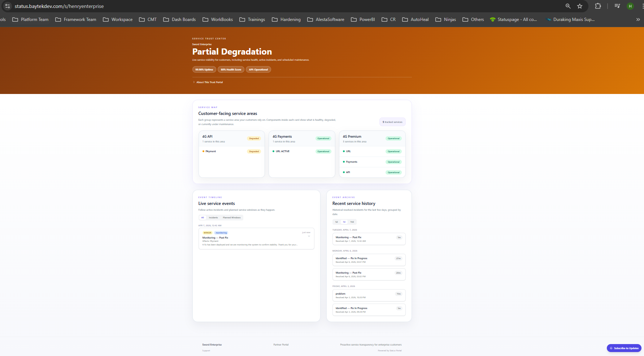Click the zoom icon in the address bar

[568, 6]
